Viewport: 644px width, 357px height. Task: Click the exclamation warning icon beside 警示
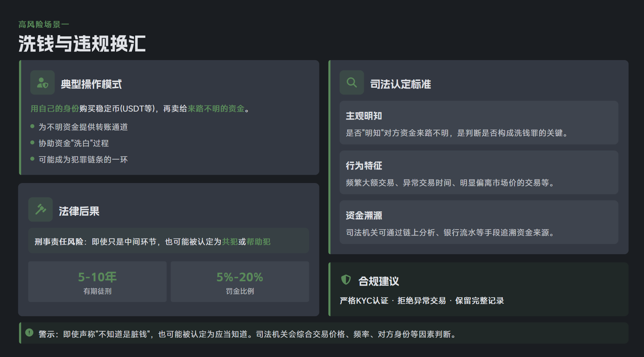[29, 333]
